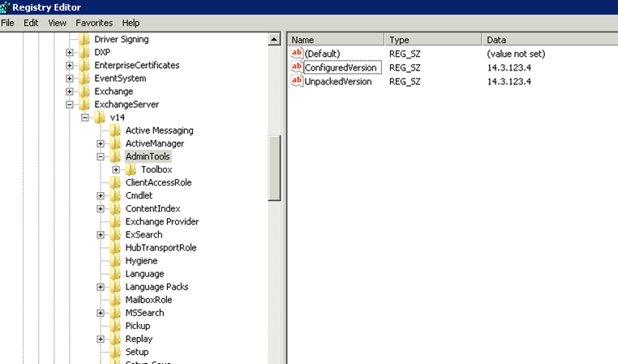Click the AdminTools folder icon
This screenshot has width=618, height=364.
point(115,156)
